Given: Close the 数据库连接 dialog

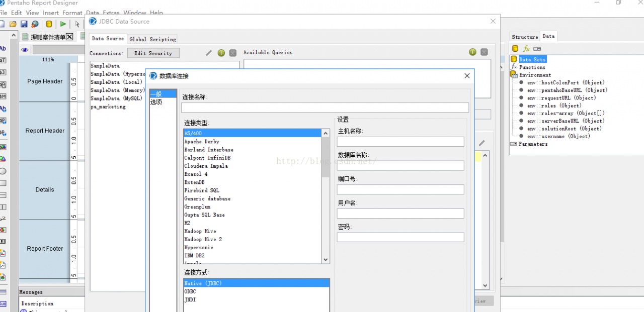Looking at the screenshot, I should click(x=467, y=76).
